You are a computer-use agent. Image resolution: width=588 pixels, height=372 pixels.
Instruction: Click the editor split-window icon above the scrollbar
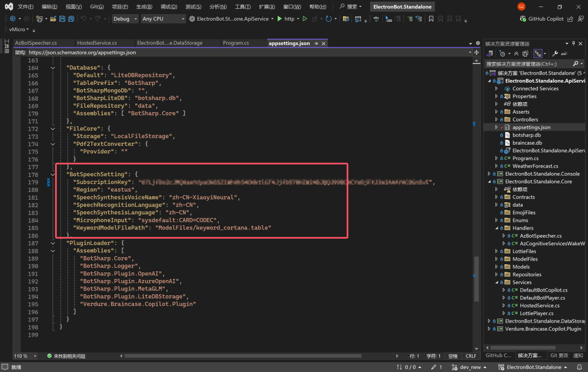point(476,52)
